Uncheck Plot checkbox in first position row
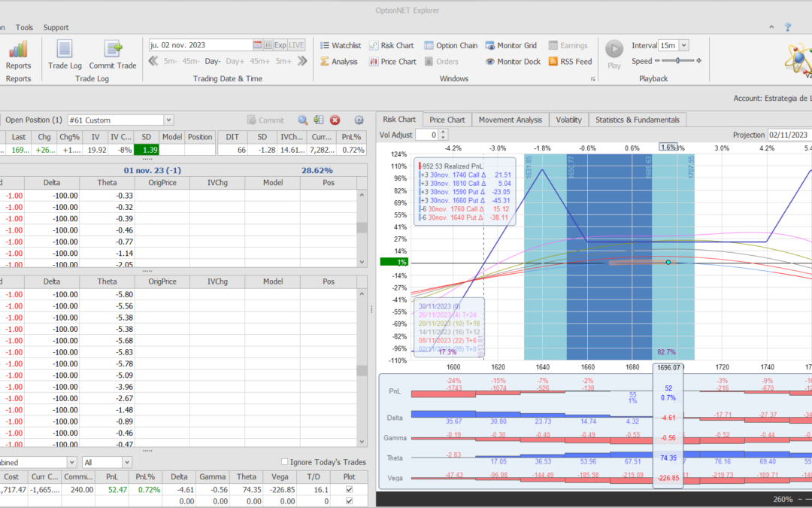Viewport: 812px width, 508px height. tap(348, 489)
